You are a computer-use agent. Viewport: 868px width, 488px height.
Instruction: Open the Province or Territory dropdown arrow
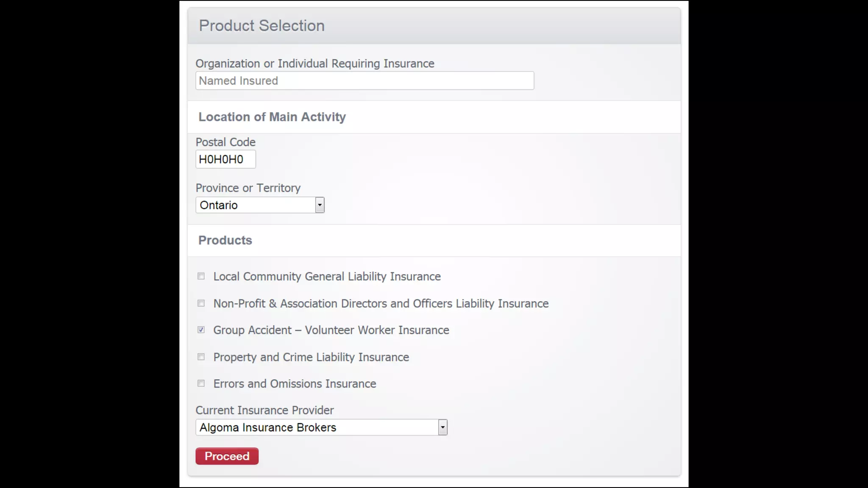pos(320,205)
